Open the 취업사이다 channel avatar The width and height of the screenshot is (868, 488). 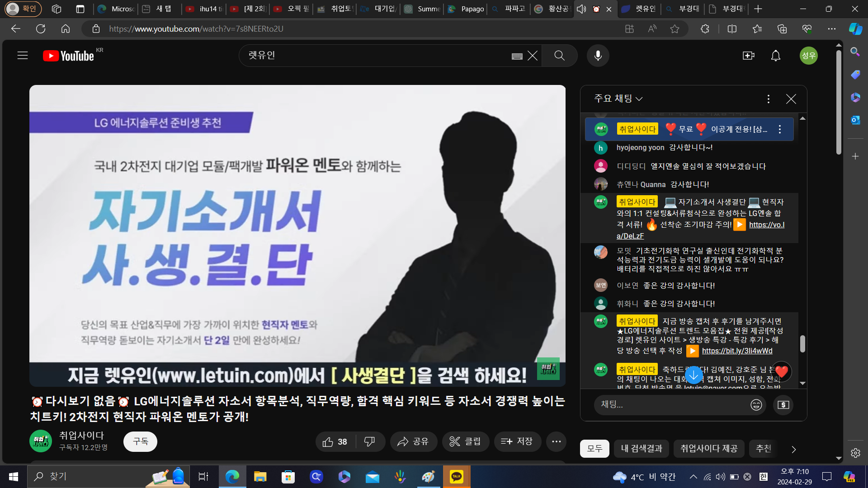[41, 441]
